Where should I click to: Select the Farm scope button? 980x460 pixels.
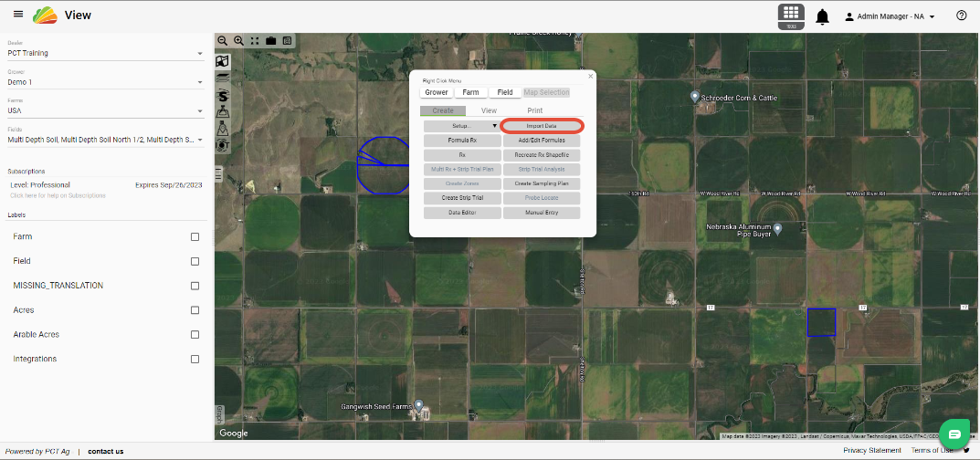click(x=470, y=92)
